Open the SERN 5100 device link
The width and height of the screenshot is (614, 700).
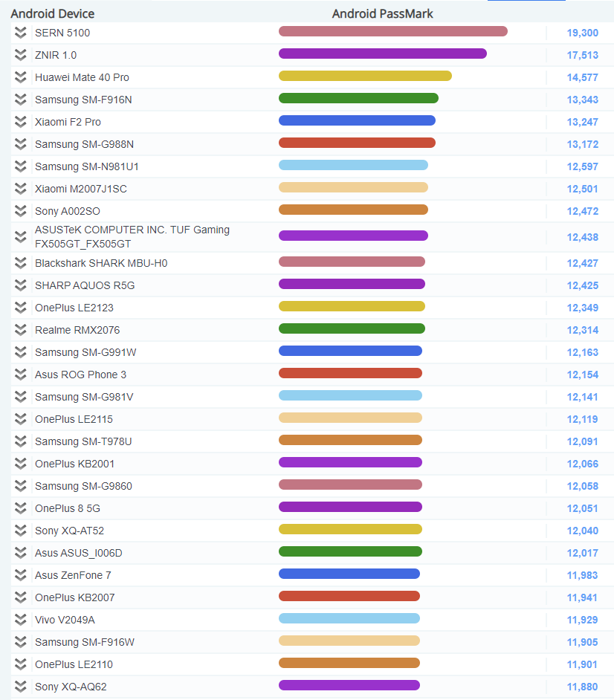point(62,33)
